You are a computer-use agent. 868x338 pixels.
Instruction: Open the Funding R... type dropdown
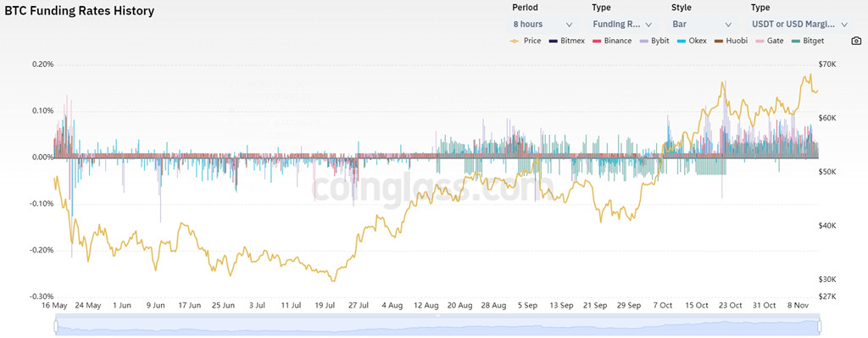(623, 25)
